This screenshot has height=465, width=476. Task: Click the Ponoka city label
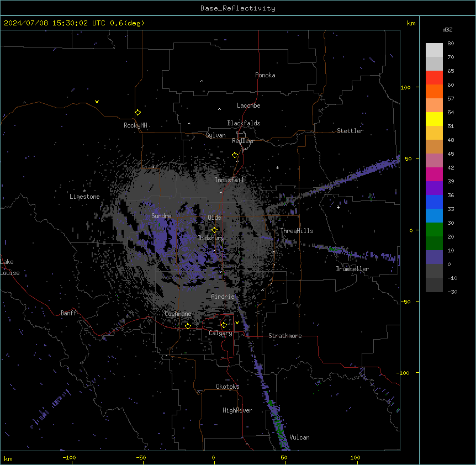coord(265,75)
